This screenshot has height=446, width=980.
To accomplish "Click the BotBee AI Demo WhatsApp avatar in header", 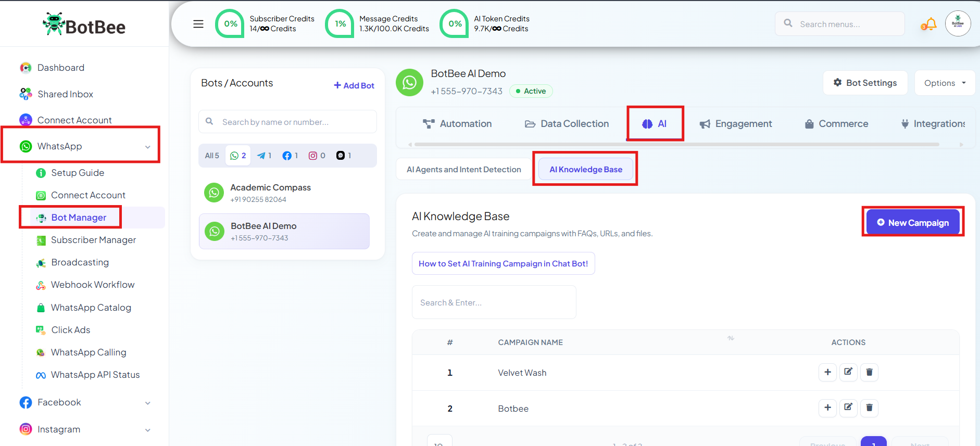I will click(409, 82).
